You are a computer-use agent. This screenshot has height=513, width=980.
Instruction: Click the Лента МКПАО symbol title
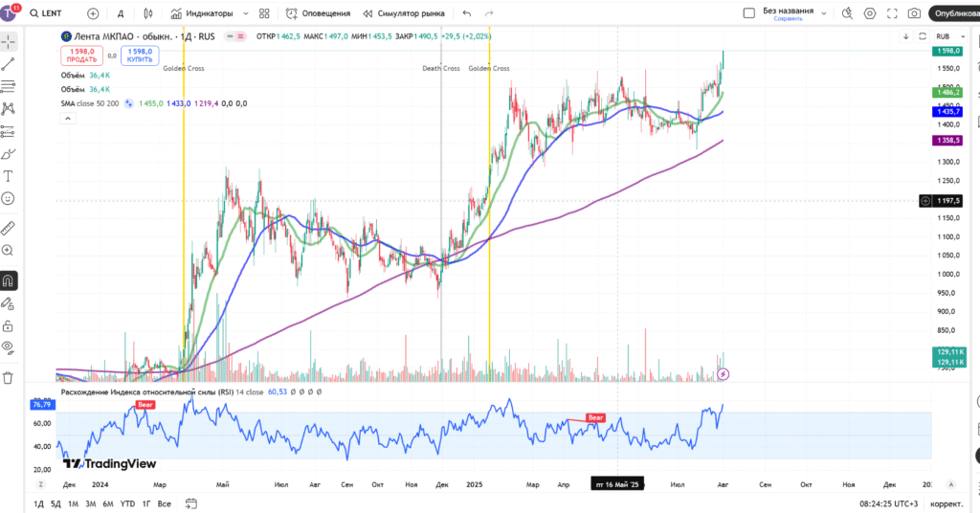(x=145, y=36)
